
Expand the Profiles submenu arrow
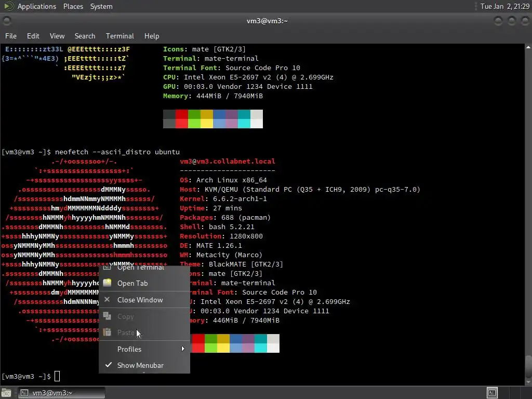tap(183, 349)
